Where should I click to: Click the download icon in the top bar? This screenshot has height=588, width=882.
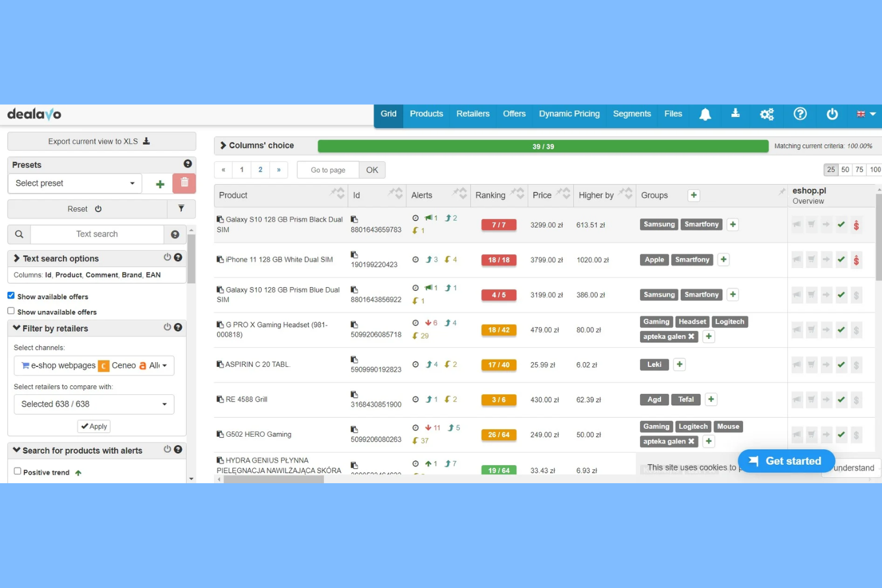tap(735, 114)
